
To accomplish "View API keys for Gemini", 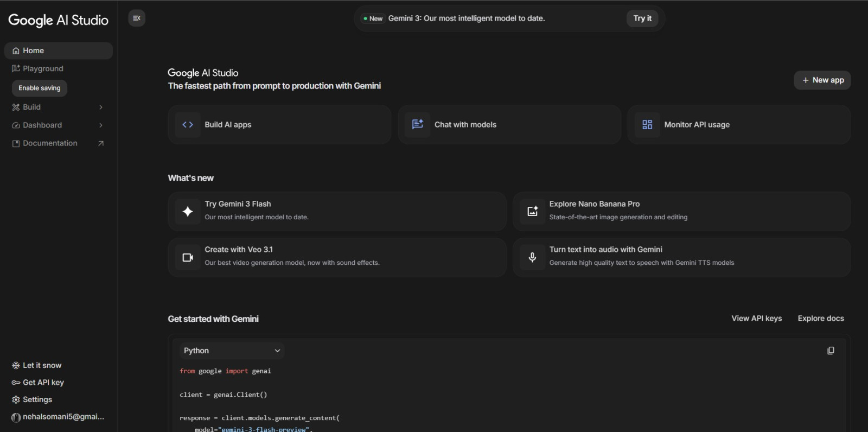I will pyautogui.click(x=756, y=319).
